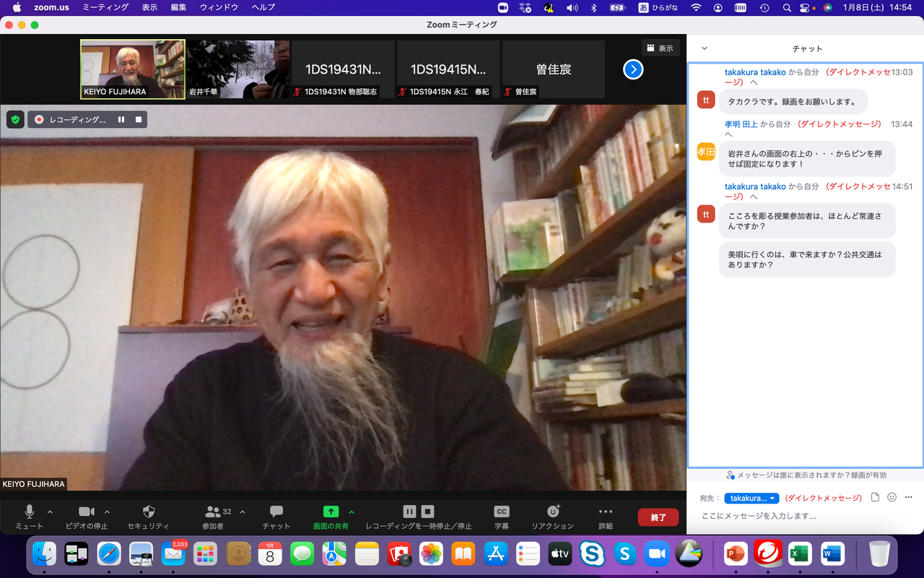
Task: Open the セキュリティ shield menu
Action: coord(149,517)
